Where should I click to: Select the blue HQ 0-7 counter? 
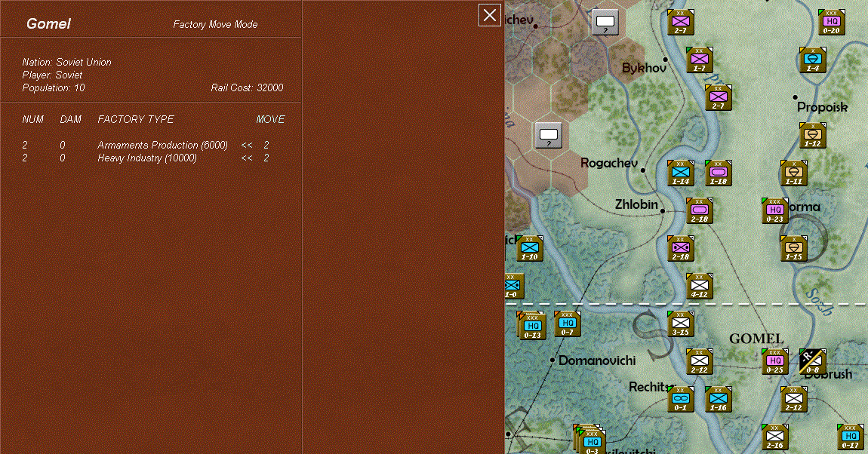(568, 324)
